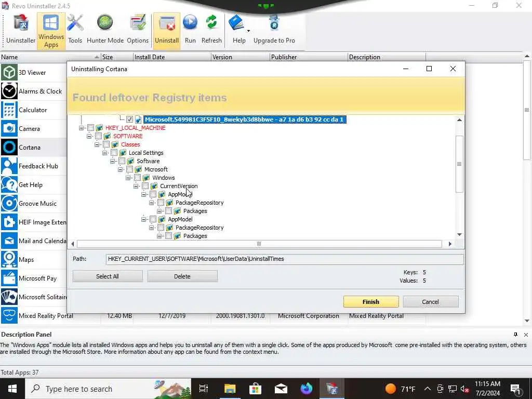Select the Maps app icon
The width and height of the screenshot is (532, 399).
click(x=9, y=259)
